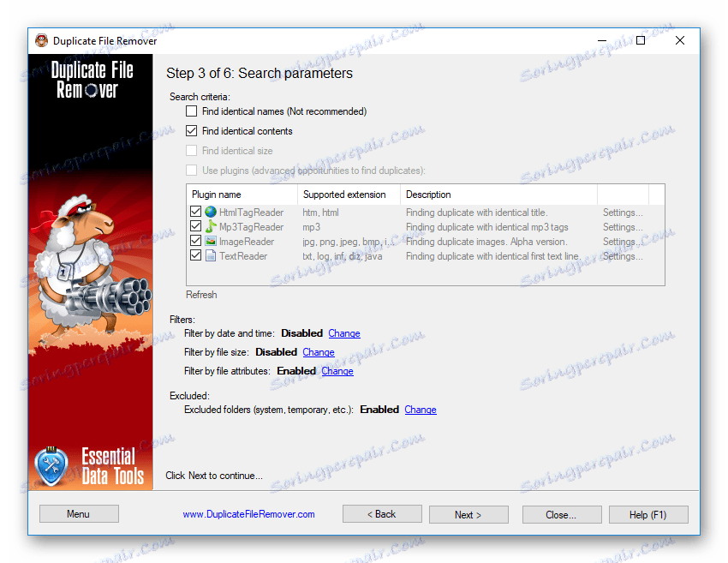Viewport: 728px width, 563px height.
Task: Click the 'Step 3 of 6: Search parameters' heading
Action: 259,74
